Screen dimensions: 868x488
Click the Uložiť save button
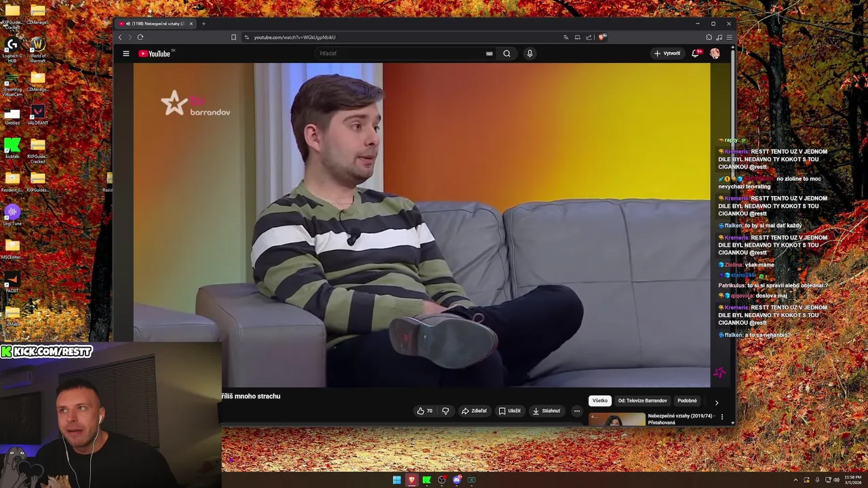[x=510, y=411]
